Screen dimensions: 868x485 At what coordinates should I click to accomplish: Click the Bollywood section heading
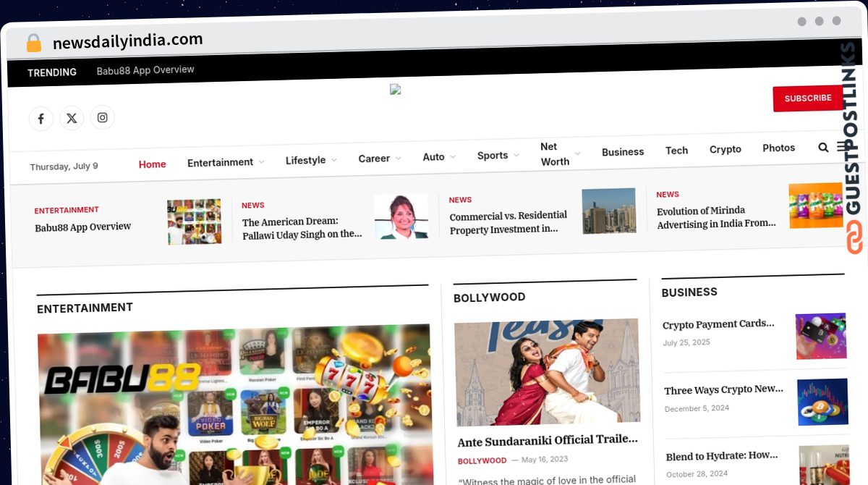point(490,298)
